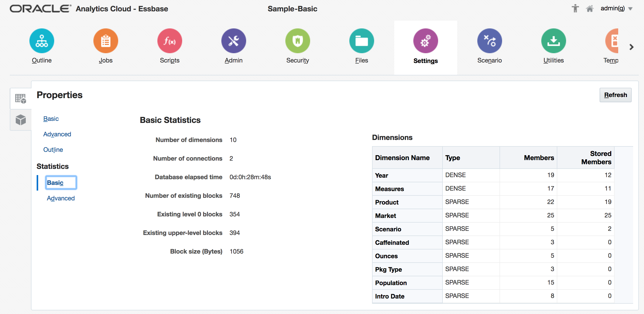Viewport: 644px width, 314px height.
Task: Open the Utilities download icon
Action: click(x=553, y=41)
